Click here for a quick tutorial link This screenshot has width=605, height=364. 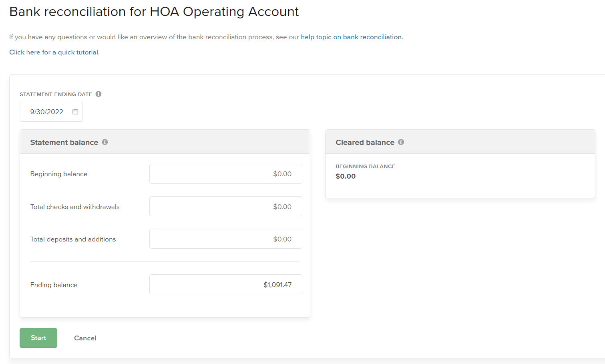point(54,52)
